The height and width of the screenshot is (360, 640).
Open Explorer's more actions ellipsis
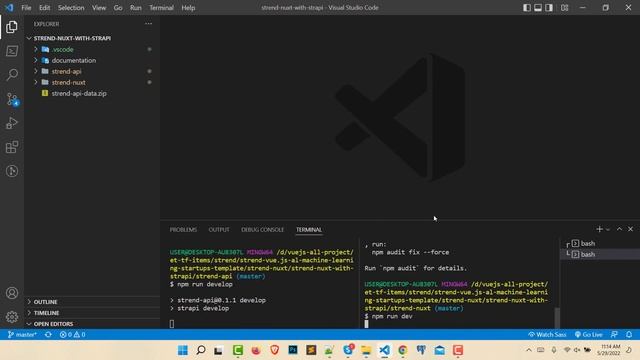tap(148, 24)
